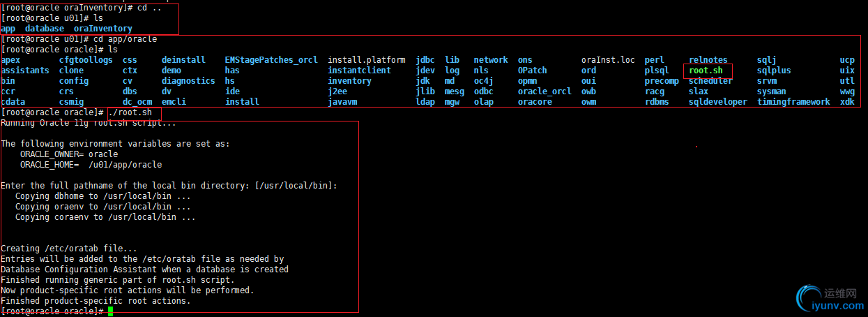Select the timingframework directory entry
The width and height of the screenshot is (868, 317).
click(x=793, y=102)
